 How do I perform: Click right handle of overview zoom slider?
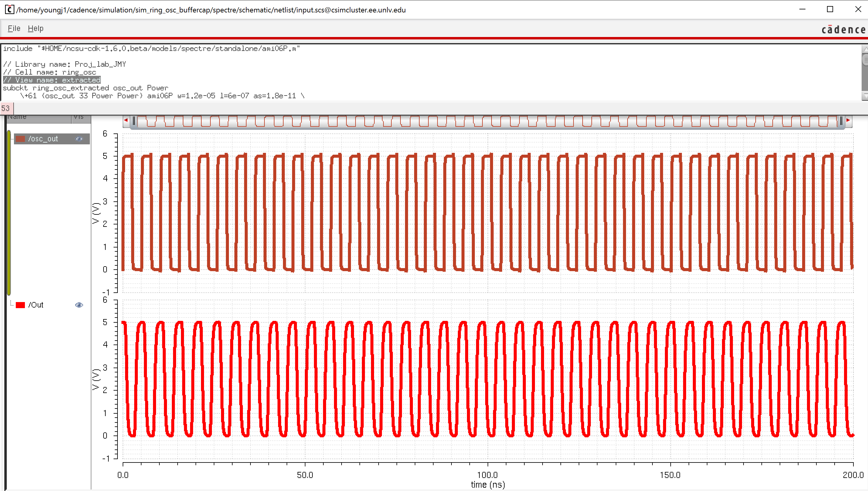coord(841,121)
